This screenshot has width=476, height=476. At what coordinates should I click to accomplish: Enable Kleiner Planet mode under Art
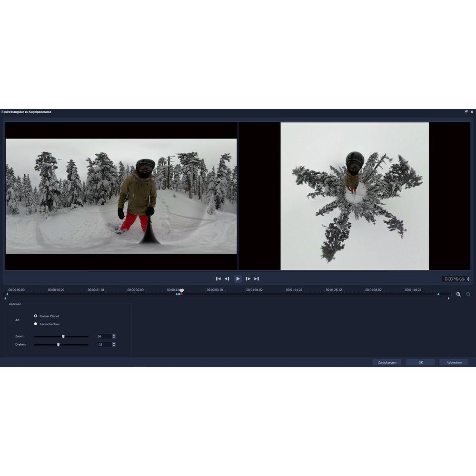(35, 316)
